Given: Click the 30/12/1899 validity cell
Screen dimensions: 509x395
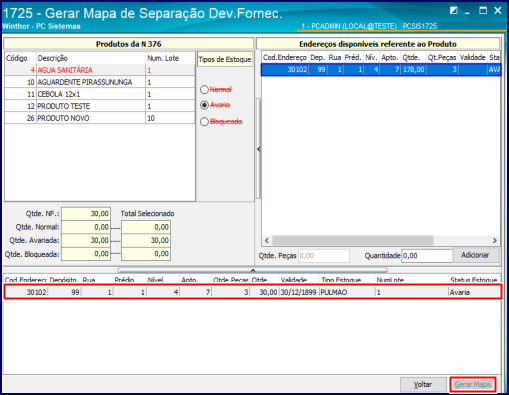Looking at the screenshot, I should tap(298, 292).
